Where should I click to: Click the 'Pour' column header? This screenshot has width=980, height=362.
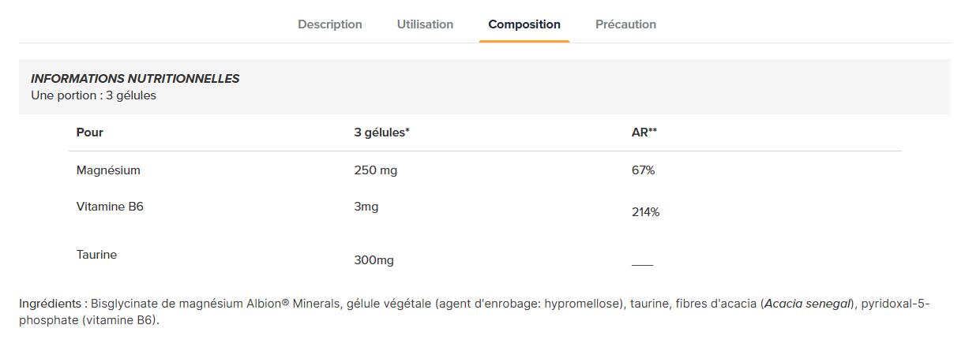[x=90, y=132]
